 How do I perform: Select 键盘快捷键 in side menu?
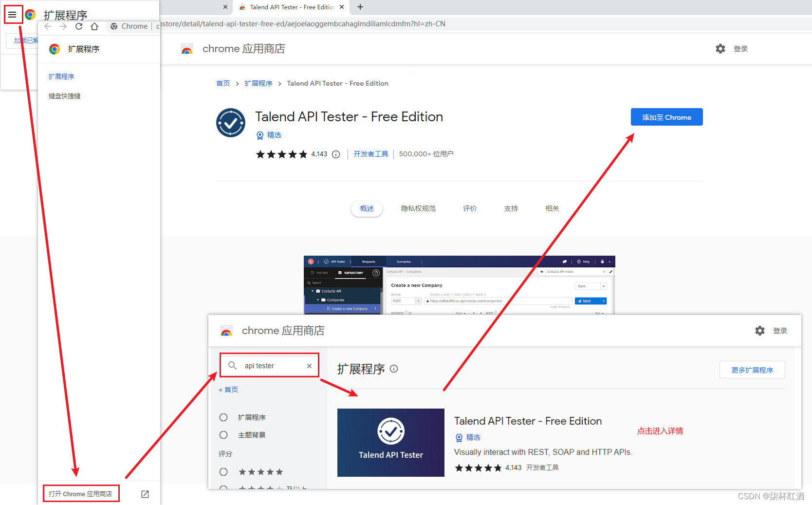[x=64, y=96]
